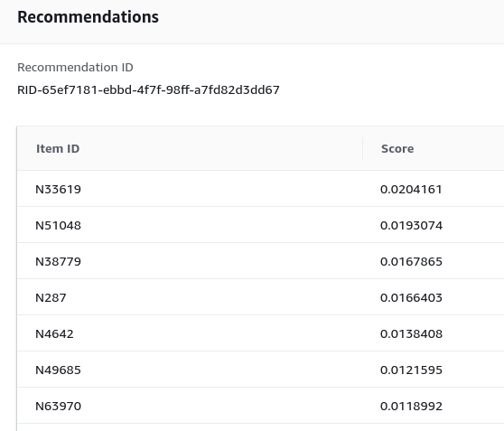Screen dimensions: 504x431
Task: Click the divider between Item ID and Score
Action: (362, 148)
